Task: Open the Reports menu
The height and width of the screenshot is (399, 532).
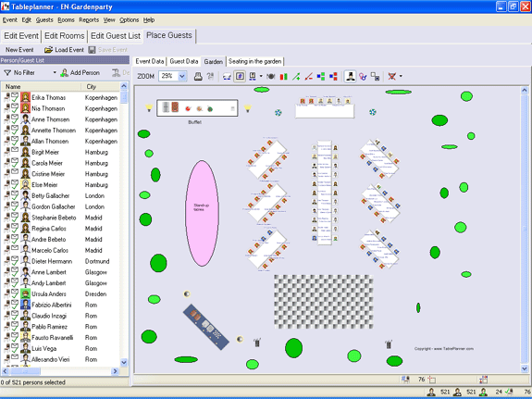Action: (x=89, y=20)
